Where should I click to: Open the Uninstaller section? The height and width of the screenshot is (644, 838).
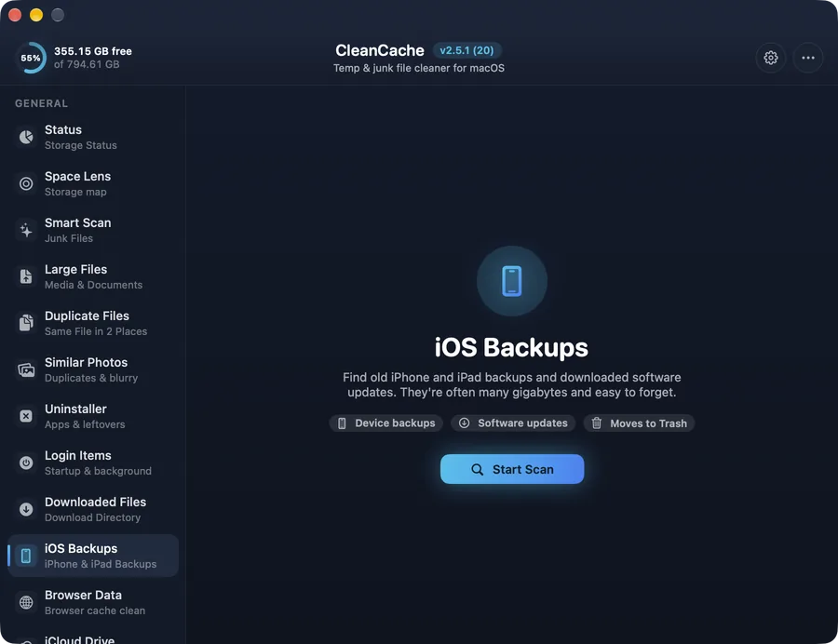[93, 416]
